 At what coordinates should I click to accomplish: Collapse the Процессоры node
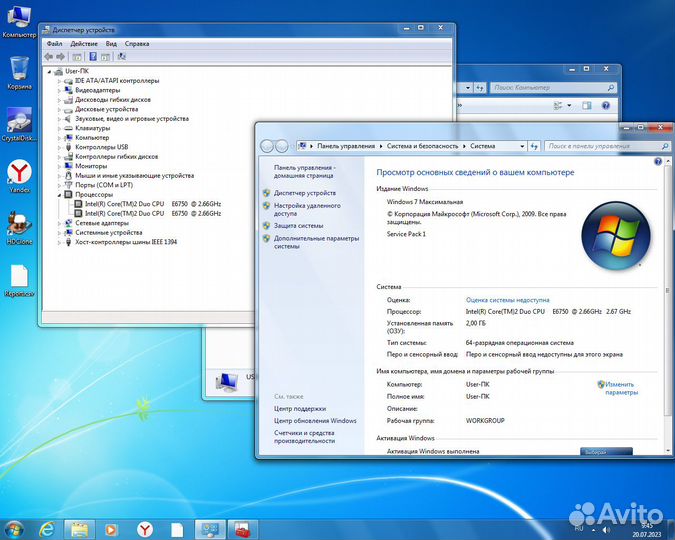[59, 195]
